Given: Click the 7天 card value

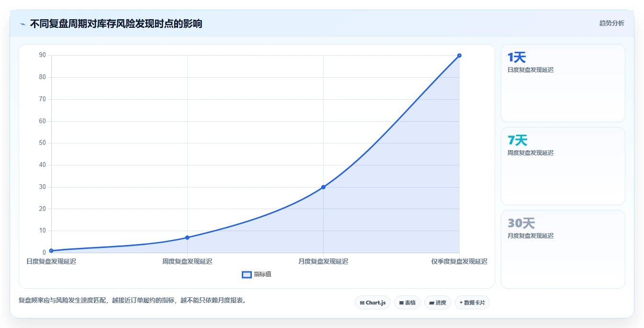Looking at the screenshot, I should pos(517,141).
